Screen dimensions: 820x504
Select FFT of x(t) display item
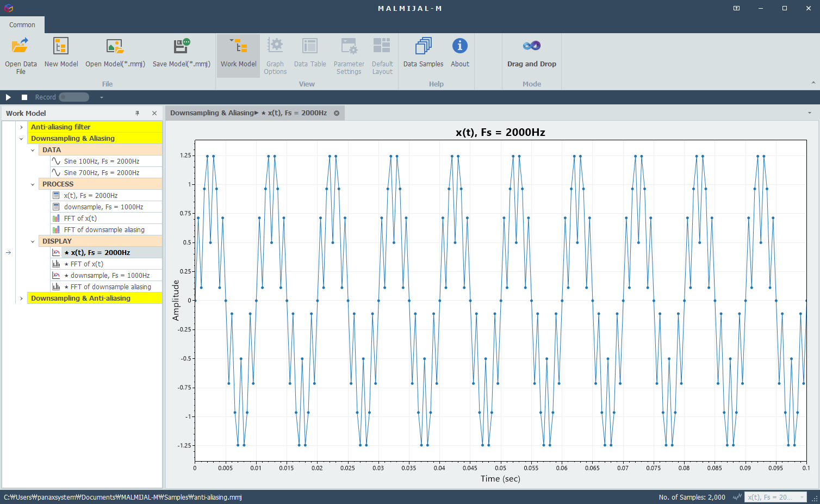coord(107,264)
